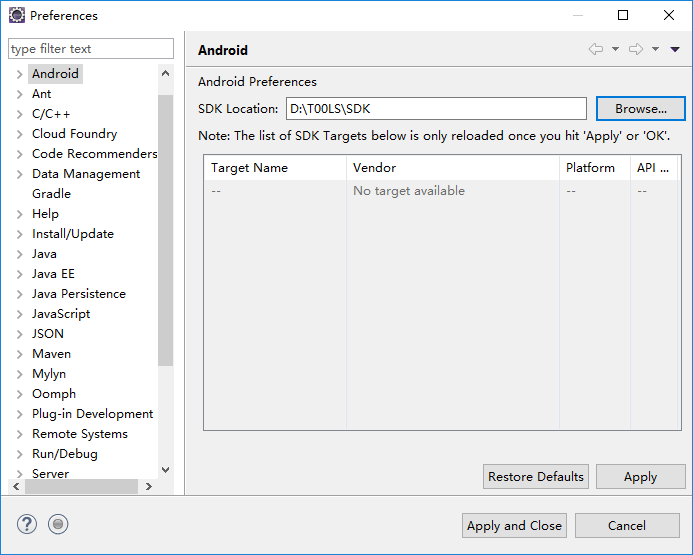This screenshot has width=693, height=555.
Task: Select Remote Systems category
Action: click(80, 433)
